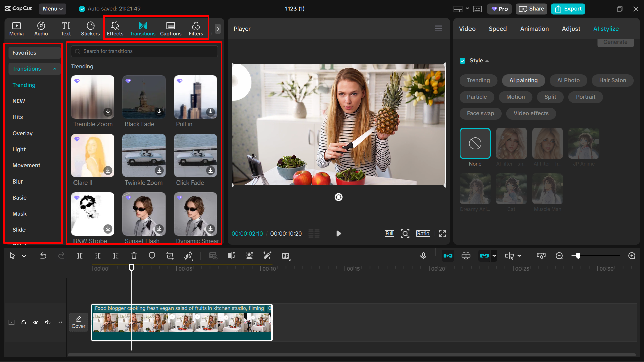Collapse the Transitions category in the sidebar
The width and height of the screenshot is (644, 362).
[55, 69]
